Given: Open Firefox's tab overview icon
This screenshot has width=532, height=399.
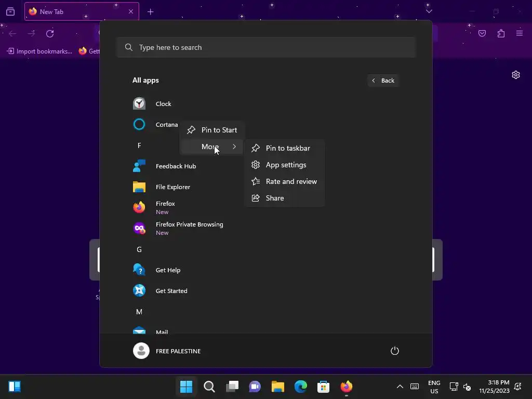Looking at the screenshot, I should click(10, 11).
